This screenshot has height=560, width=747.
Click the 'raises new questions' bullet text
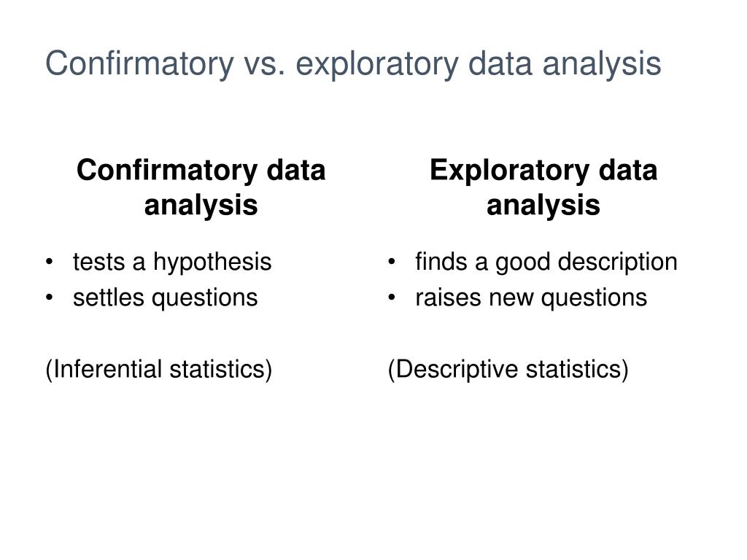click(x=531, y=298)
